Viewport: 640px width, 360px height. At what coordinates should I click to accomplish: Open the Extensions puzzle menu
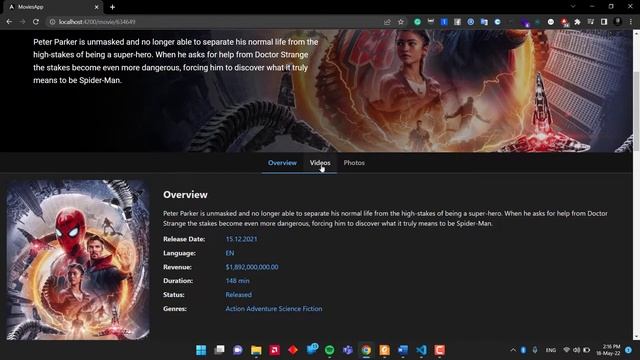[577, 22]
